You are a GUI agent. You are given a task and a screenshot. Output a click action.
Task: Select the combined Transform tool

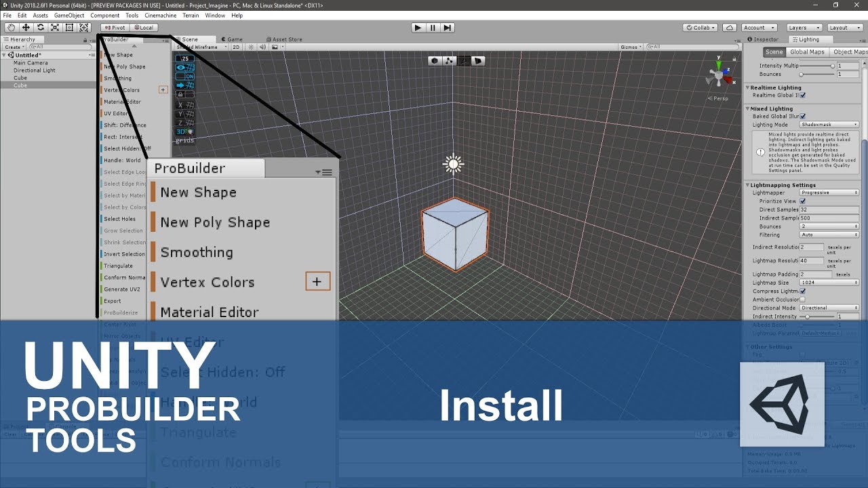(x=84, y=28)
